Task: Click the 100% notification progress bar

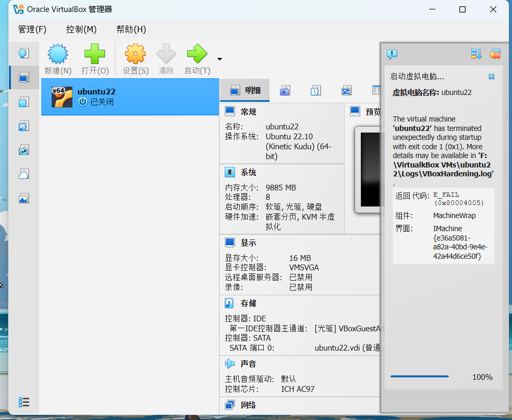Action: click(420, 377)
